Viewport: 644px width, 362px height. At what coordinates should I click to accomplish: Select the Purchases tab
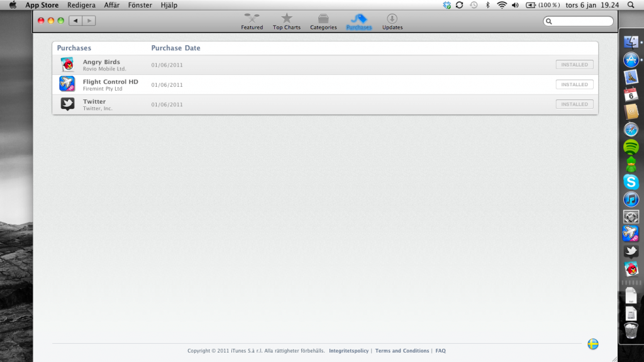pyautogui.click(x=359, y=22)
